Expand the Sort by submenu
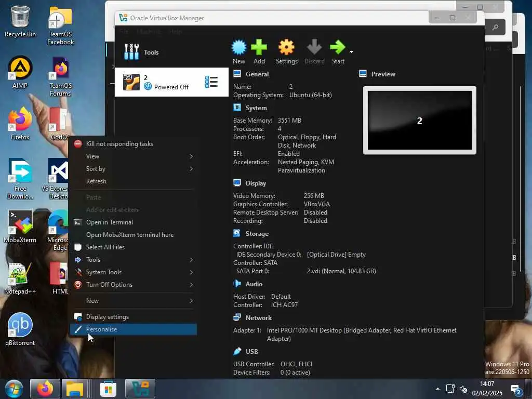This screenshot has width=532, height=399. pyautogui.click(x=134, y=169)
